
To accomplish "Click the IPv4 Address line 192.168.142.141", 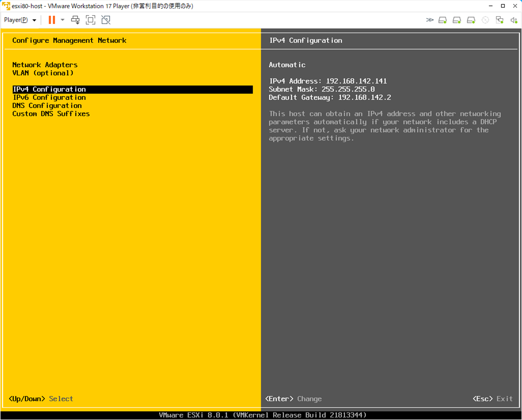I will (x=328, y=81).
